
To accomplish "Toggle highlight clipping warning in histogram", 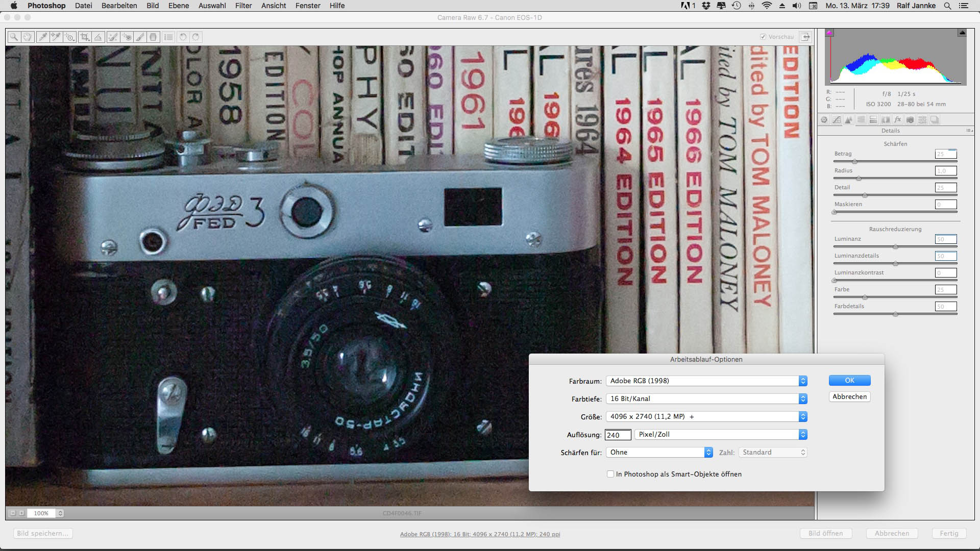I will click(962, 33).
